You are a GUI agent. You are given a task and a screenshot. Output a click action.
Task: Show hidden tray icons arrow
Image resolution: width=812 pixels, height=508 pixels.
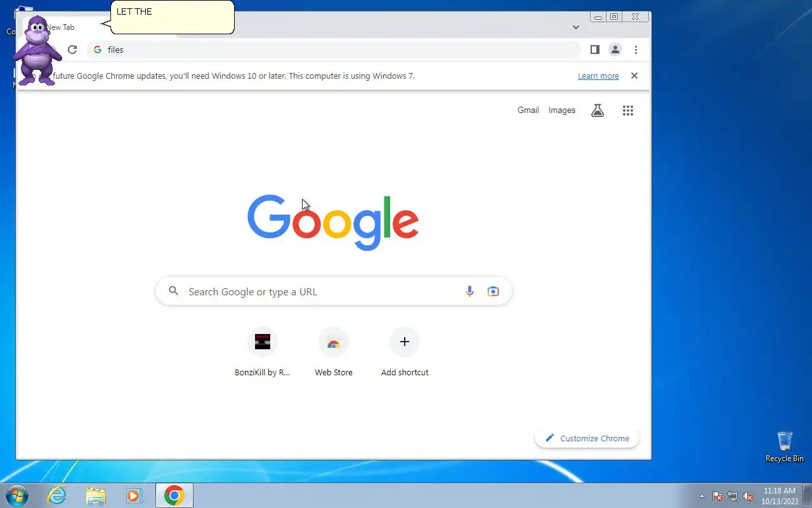coord(702,496)
